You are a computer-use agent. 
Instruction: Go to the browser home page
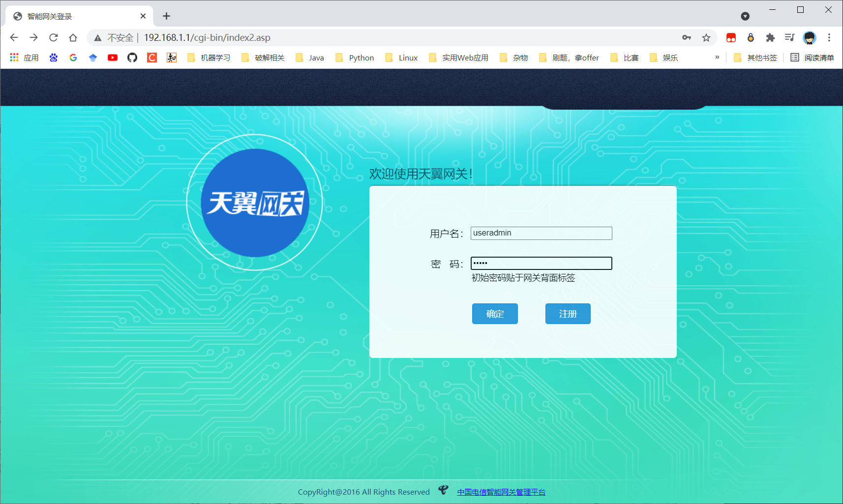[x=73, y=37]
